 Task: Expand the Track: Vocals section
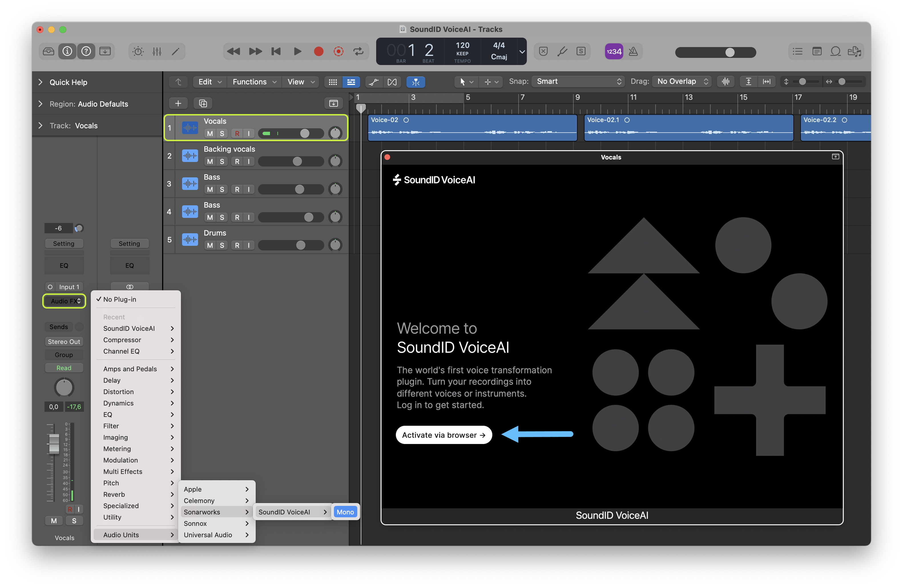[40, 125]
